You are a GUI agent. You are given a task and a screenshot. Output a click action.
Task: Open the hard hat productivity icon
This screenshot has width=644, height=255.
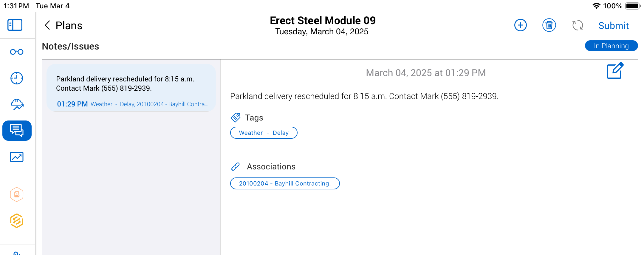pos(17,104)
